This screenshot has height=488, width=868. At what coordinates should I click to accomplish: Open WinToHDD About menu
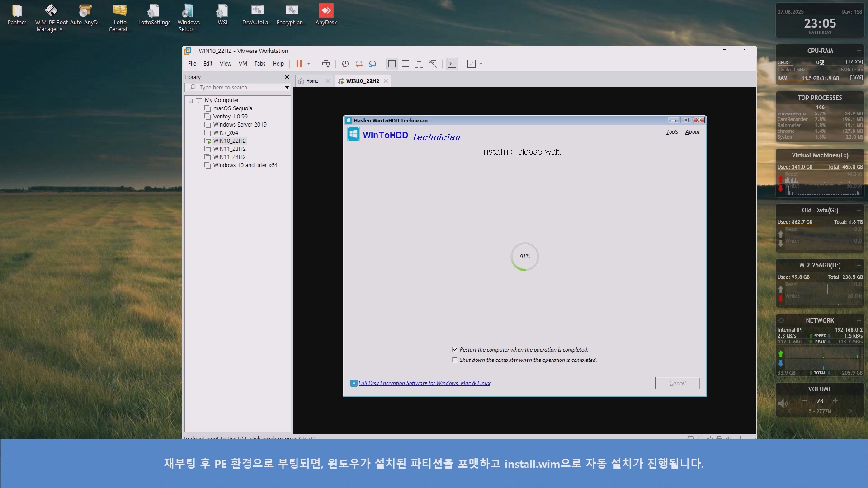[x=692, y=132]
